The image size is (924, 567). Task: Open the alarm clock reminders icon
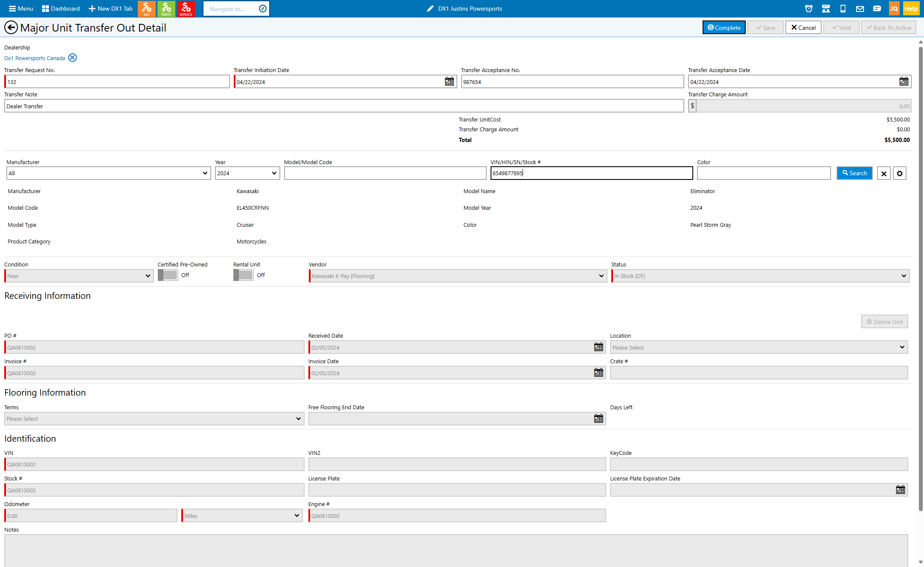[809, 9]
